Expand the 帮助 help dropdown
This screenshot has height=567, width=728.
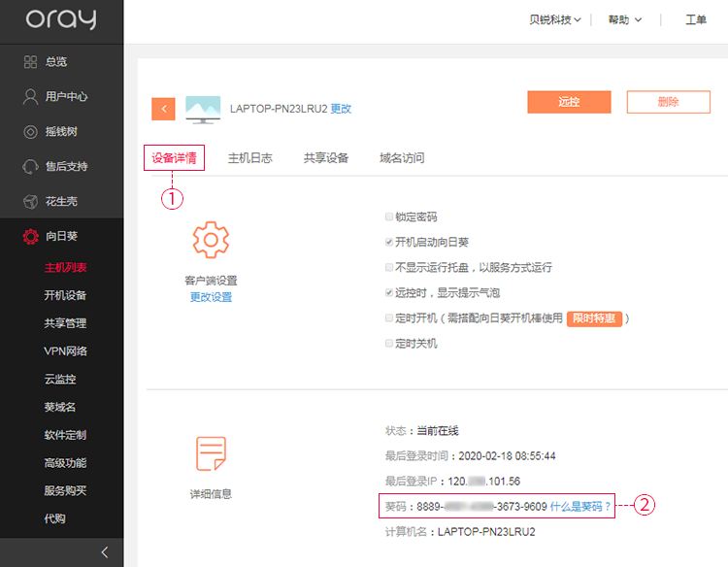tap(625, 20)
